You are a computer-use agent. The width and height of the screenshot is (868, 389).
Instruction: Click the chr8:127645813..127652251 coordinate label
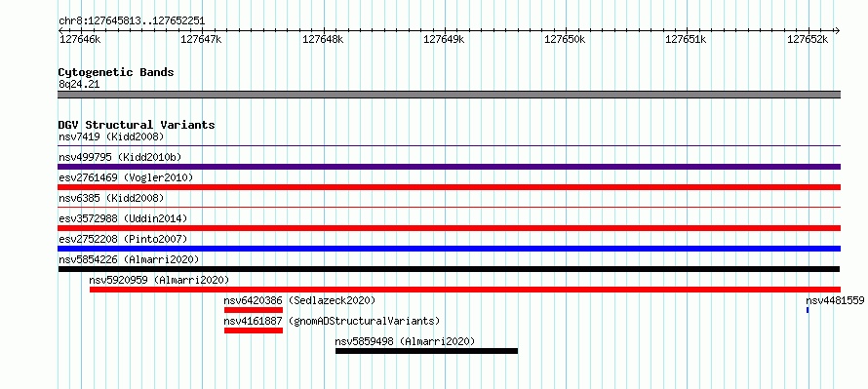pos(132,21)
